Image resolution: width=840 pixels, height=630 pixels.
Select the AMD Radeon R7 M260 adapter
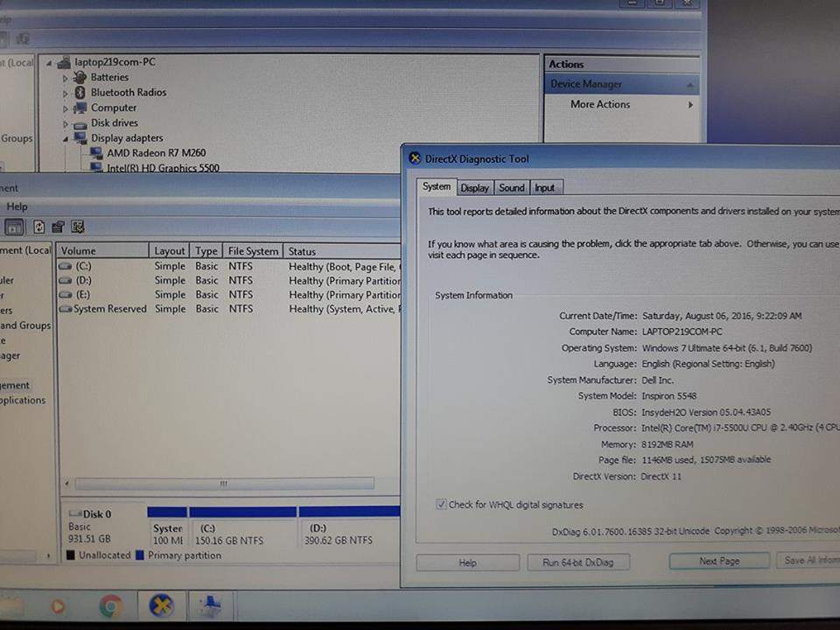(156, 153)
